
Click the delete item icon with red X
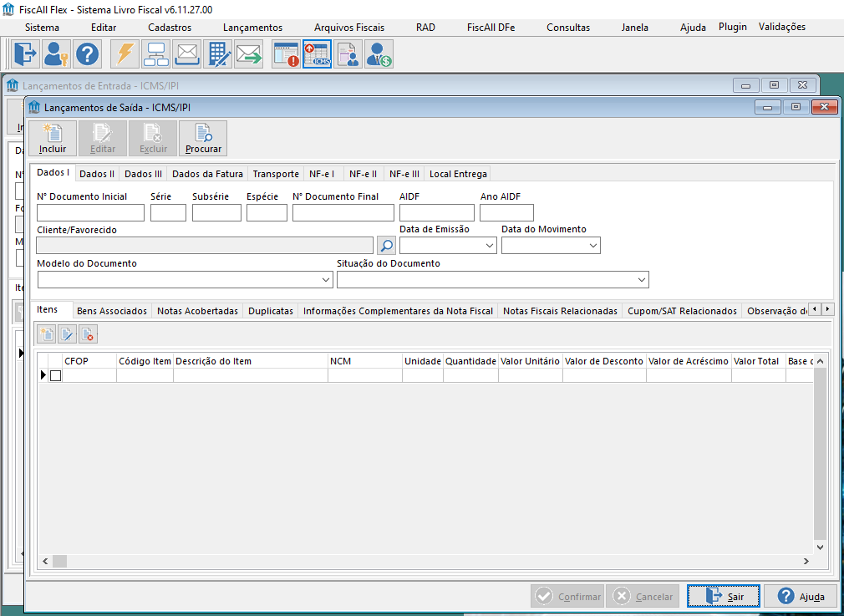pos(88,334)
